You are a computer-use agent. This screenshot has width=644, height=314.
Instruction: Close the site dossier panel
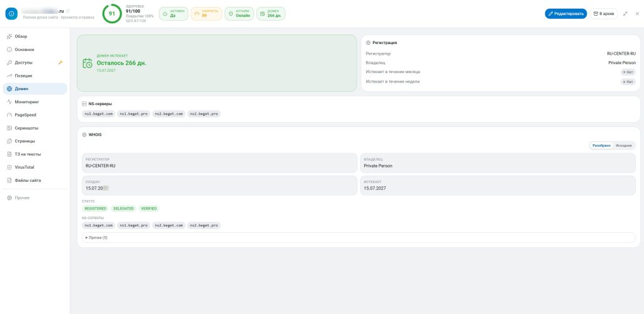pyautogui.click(x=637, y=14)
